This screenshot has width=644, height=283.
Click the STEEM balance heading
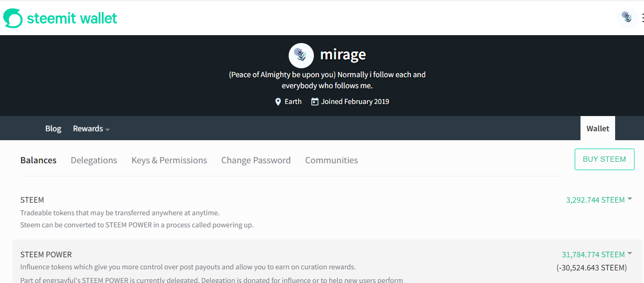pyautogui.click(x=32, y=200)
